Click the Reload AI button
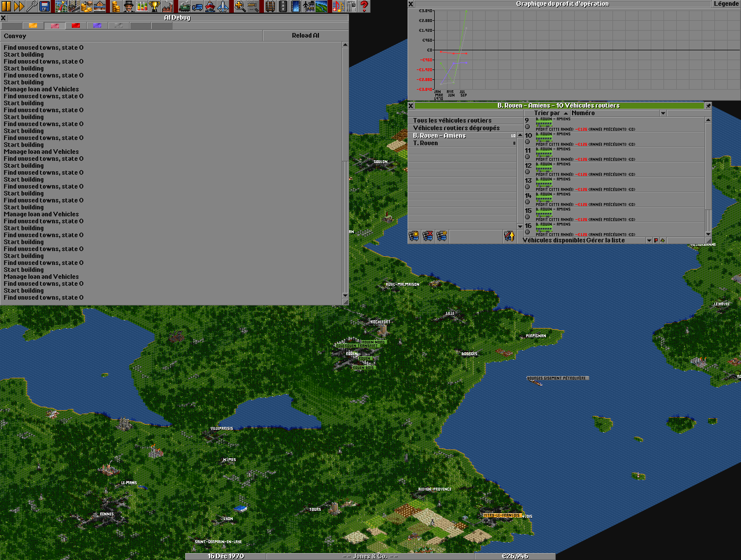 (x=306, y=36)
